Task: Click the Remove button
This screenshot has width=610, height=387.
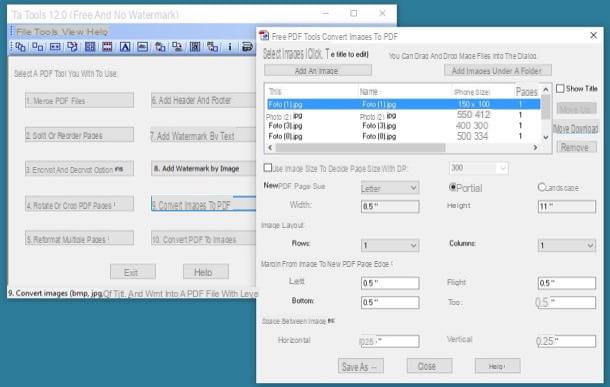Action: (576, 147)
